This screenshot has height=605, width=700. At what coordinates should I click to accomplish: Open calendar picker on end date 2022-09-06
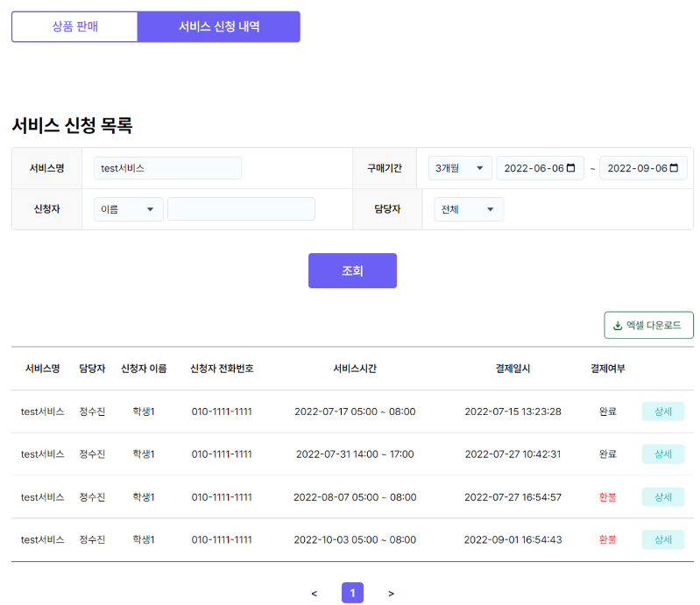674,168
